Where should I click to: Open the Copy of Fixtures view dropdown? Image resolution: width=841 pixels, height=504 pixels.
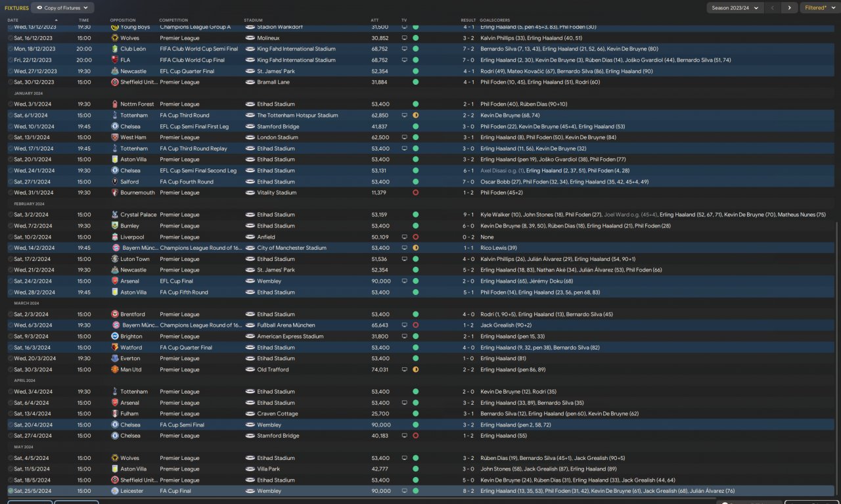click(62, 8)
